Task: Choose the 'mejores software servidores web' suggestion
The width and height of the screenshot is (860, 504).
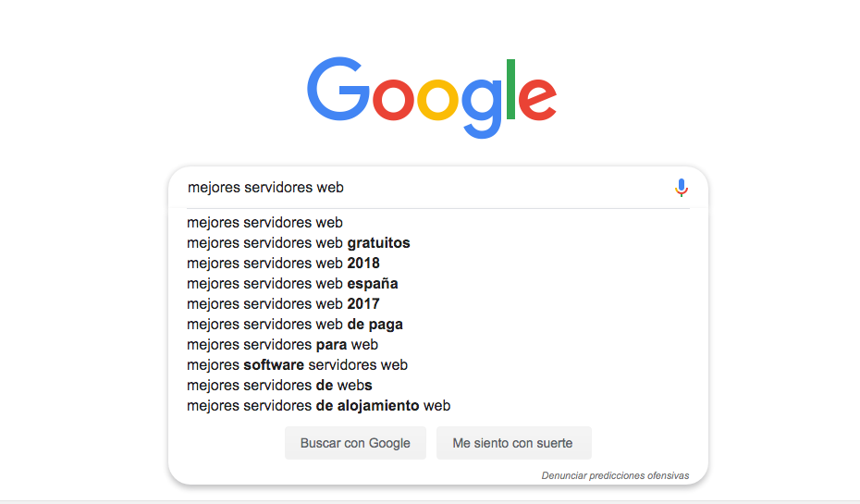Action: click(x=297, y=365)
